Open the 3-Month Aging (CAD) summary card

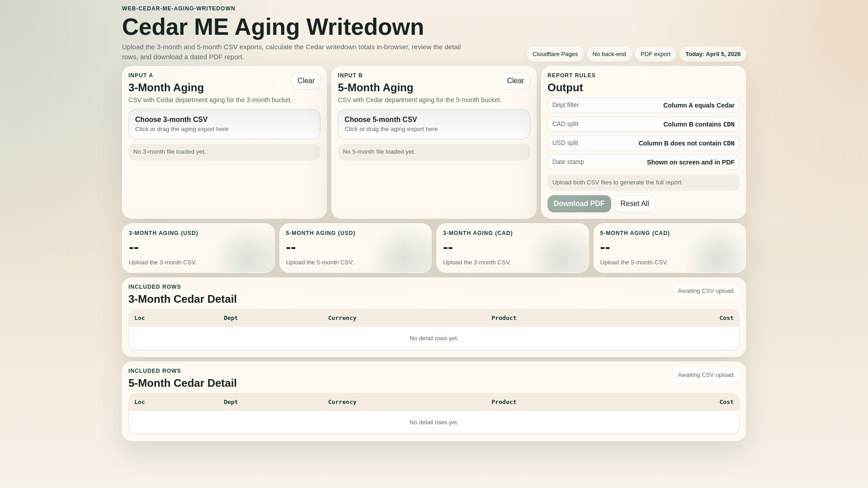(513, 248)
